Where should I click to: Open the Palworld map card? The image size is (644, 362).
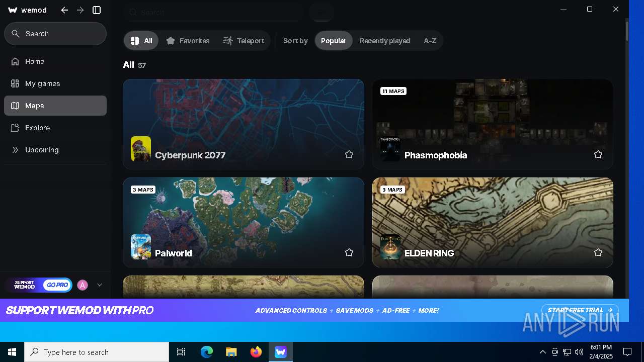[244, 222]
